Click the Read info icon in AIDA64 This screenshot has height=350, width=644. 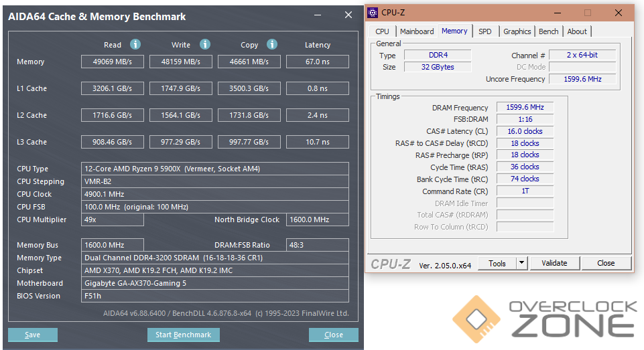tap(135, 44)
